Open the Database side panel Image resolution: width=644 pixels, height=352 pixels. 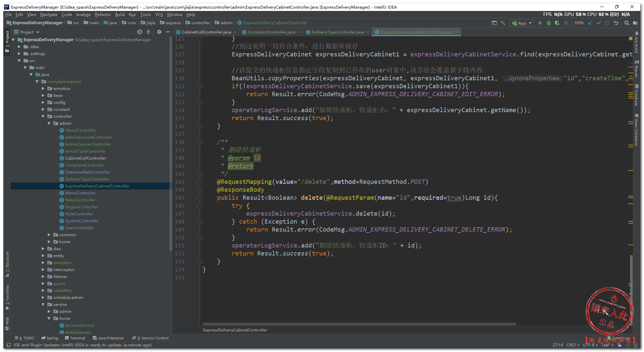[636, 95]
